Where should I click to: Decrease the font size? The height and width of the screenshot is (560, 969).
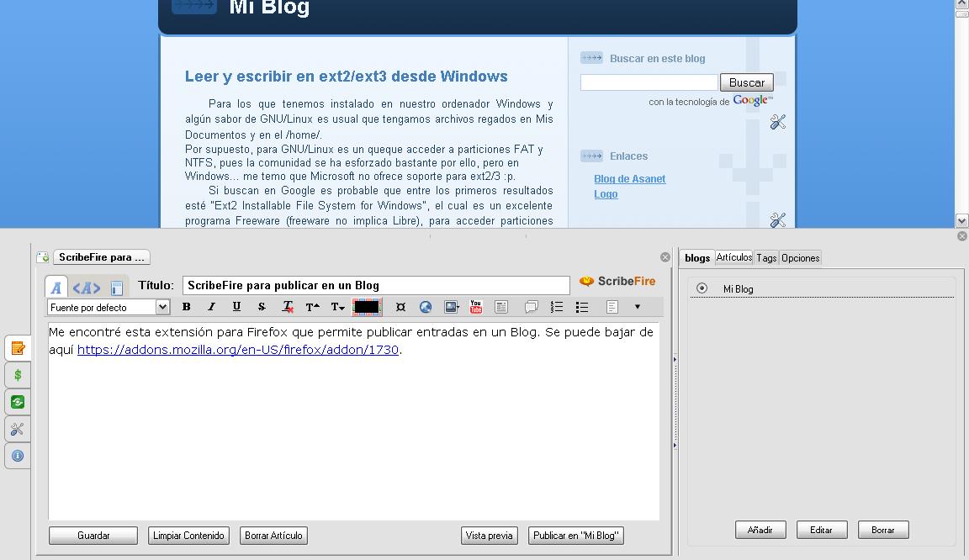(x=338, y=307)
